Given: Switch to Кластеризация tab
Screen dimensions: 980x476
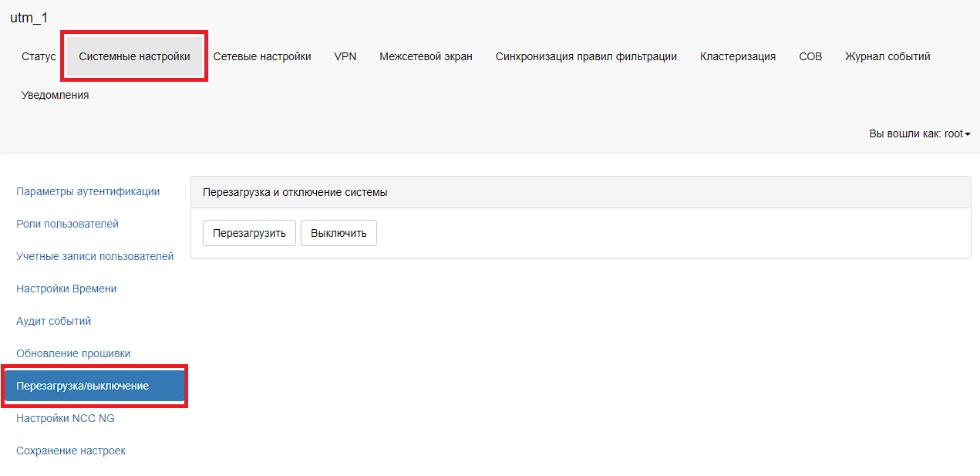Looking at the screenshot, I should 738,56.
